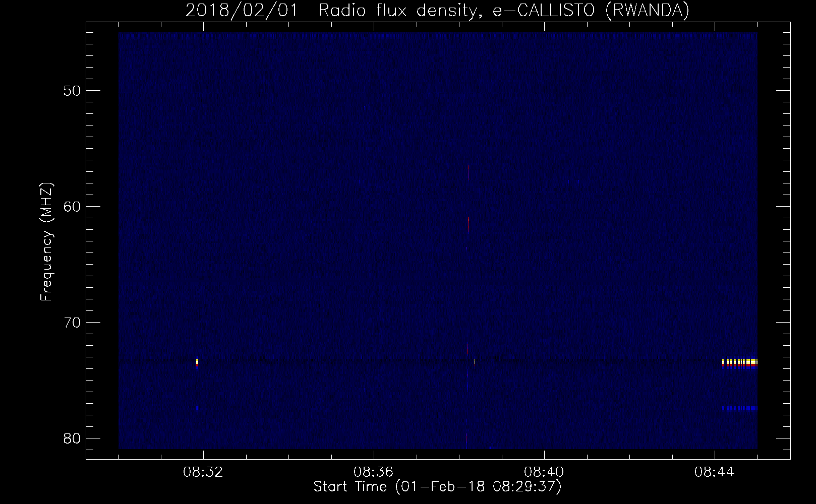Click the 08:32 time tick label
This screenshot has width=816, height=504.
coord(203,472)
